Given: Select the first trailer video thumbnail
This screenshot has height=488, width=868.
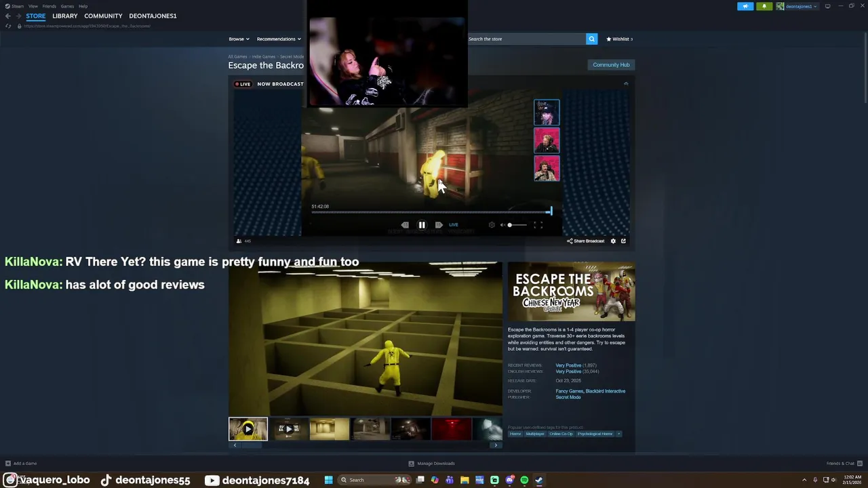Looking at the screenshot, I should pos(248,429).
